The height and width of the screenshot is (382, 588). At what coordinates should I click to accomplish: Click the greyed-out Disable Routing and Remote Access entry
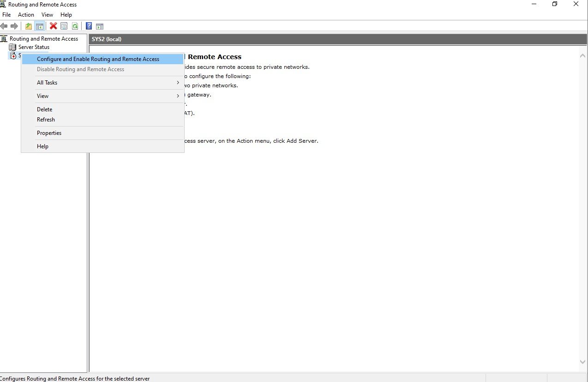click(x=102, y=69)
